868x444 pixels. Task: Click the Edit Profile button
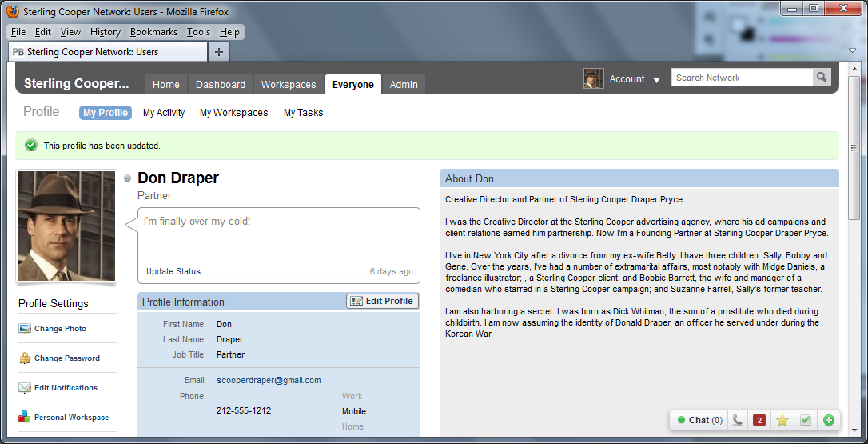[x=382, y=301]
